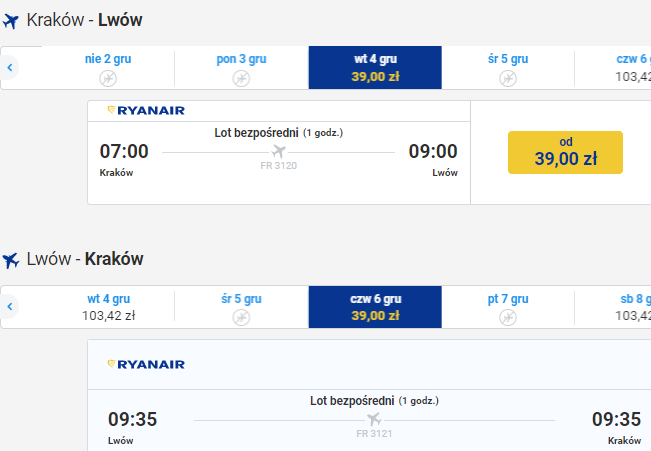Select the 07:00 Kraków to Lwów flight card
Image resolution: width=651 pixels, height=451 pixels.
(x=279, y=152)
